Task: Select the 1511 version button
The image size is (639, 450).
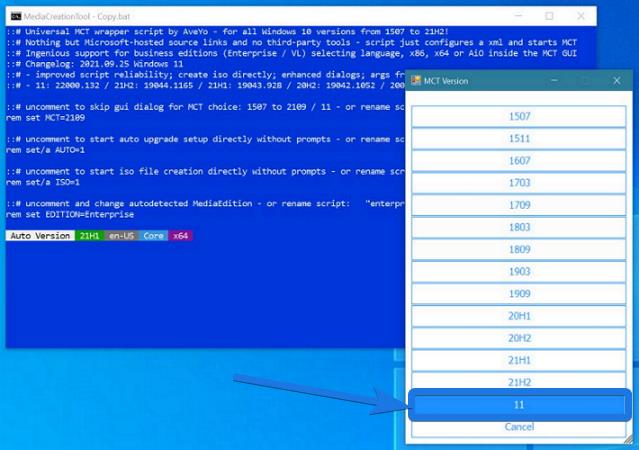Action: 519,139
